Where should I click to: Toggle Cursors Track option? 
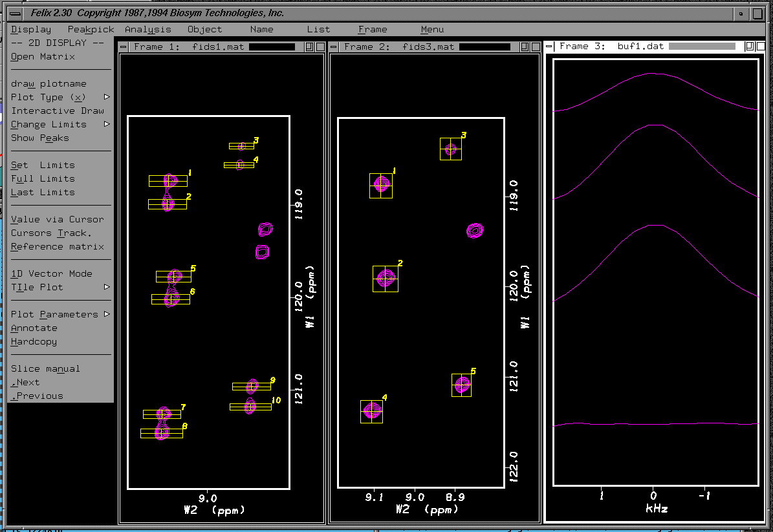click(51, 233)
